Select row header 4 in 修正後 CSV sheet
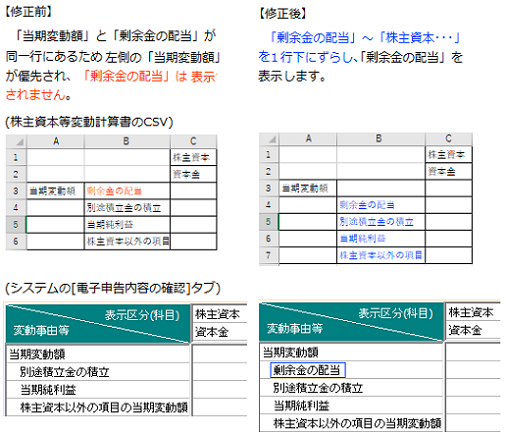 coord(269,205)
